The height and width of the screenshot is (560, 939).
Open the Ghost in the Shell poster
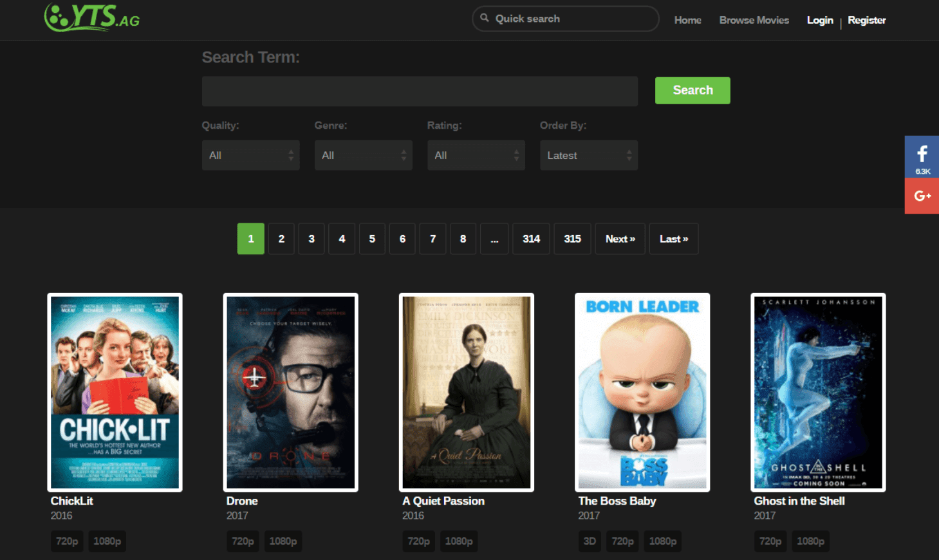coord(818,393)
